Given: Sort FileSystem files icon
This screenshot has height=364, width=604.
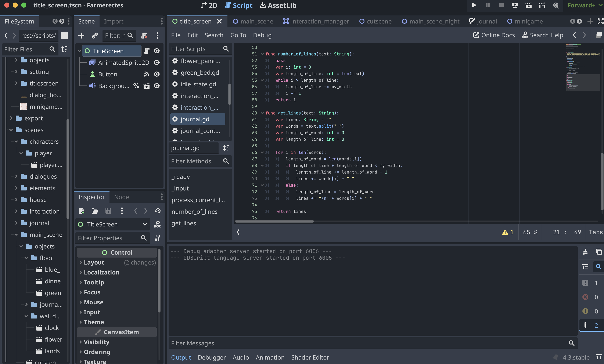Looking at the screenshot, I should [64, 49].
